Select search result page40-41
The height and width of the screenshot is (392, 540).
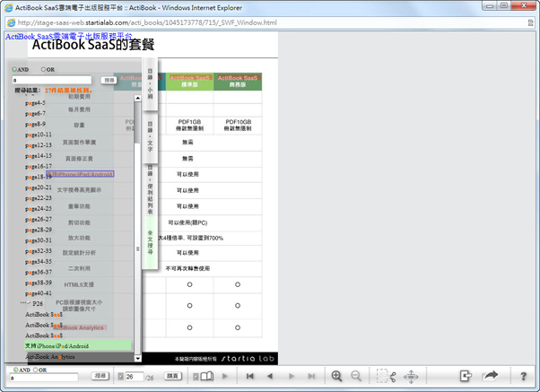[x=39, y=293]
